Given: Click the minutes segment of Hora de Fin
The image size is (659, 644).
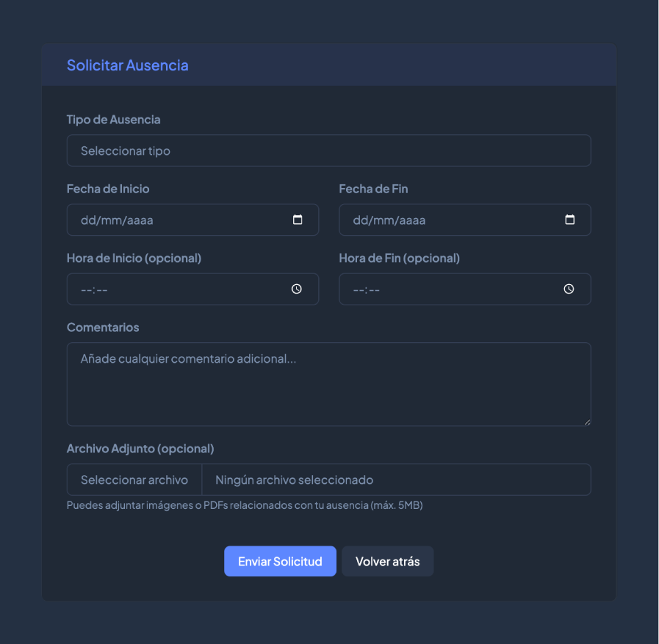Looking at the screenshot, I should [374, 290].
